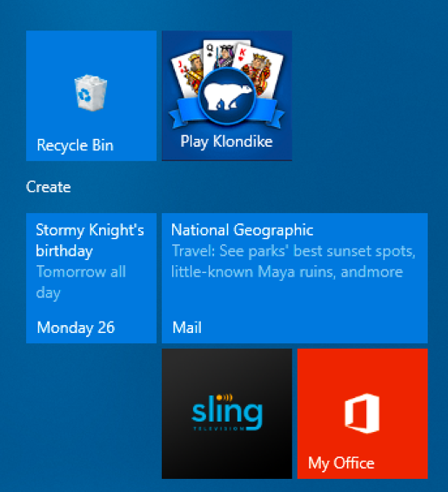Click the Create group heading
Screen dimensions: 448x492
pyautogui.click(x=49, y=187)
